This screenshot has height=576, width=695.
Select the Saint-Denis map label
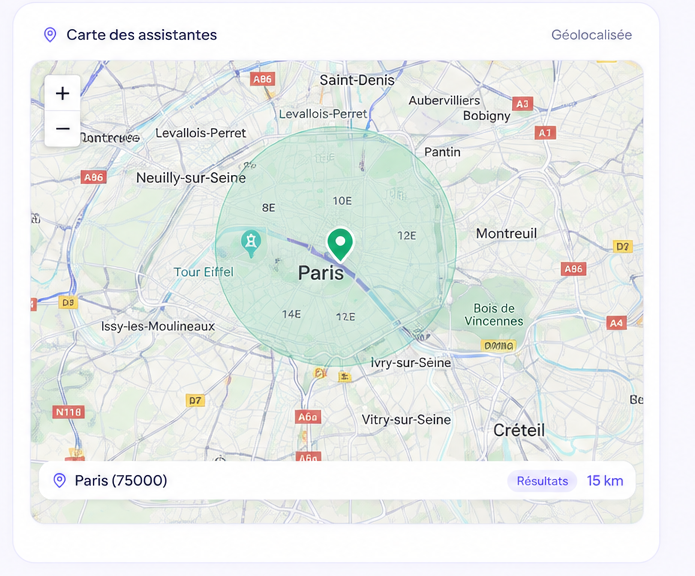click(357, 80)
